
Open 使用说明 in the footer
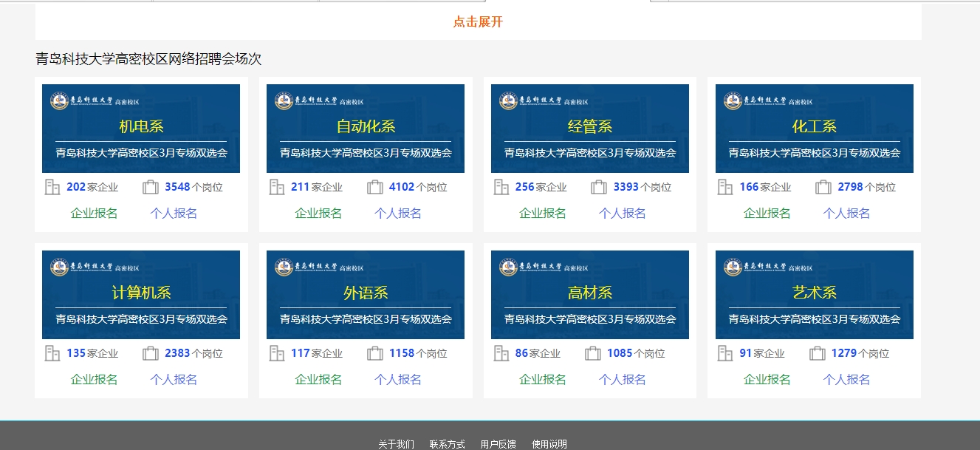[x=549, y=444]
